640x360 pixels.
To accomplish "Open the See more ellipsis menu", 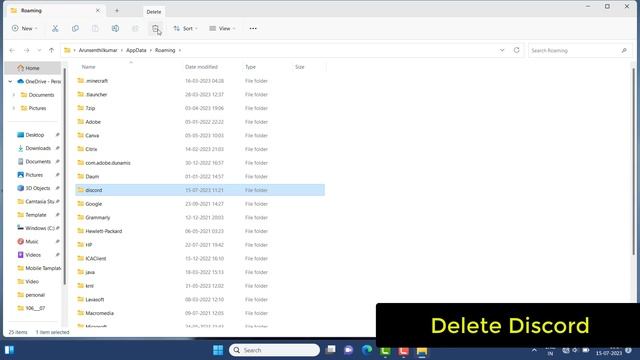I will pyautogui.click(x=253, y=29).
